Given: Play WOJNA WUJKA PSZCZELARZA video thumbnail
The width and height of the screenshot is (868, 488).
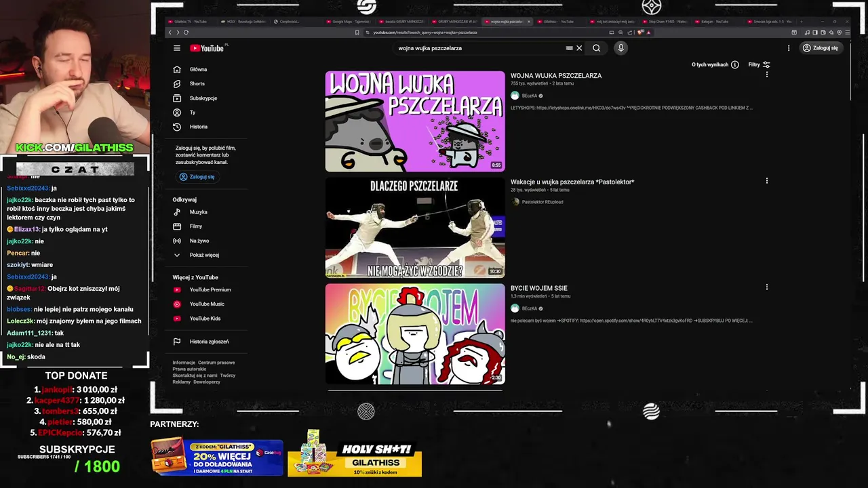Looking at the screenshot, I should [415, 121].
